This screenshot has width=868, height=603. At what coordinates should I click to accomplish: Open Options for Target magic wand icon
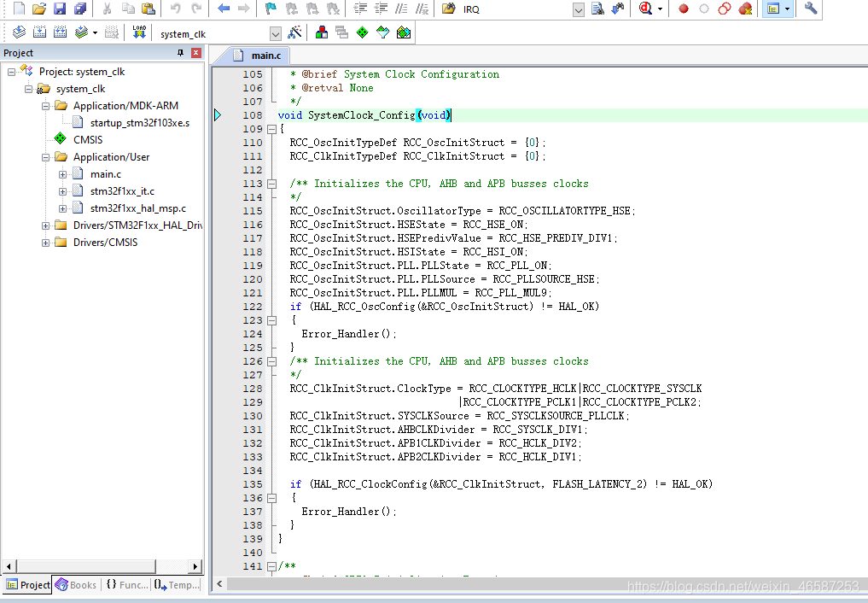[x=295, y=32]
